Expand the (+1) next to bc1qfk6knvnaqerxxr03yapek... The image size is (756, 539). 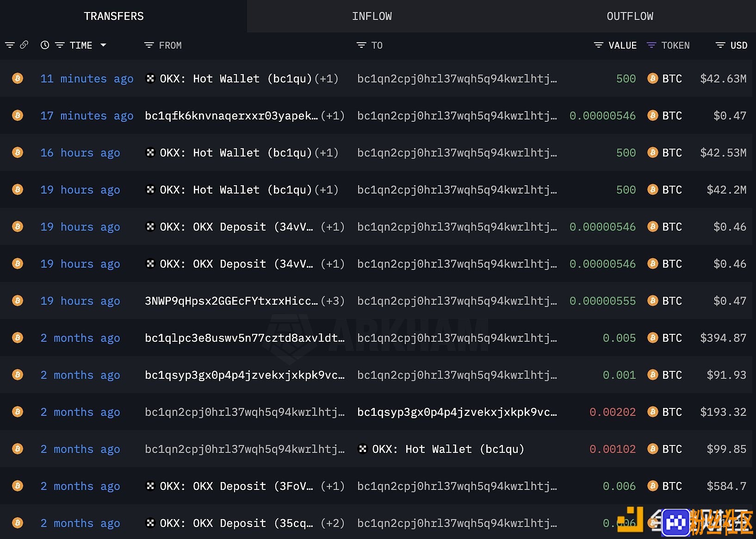tap(333, 116)
